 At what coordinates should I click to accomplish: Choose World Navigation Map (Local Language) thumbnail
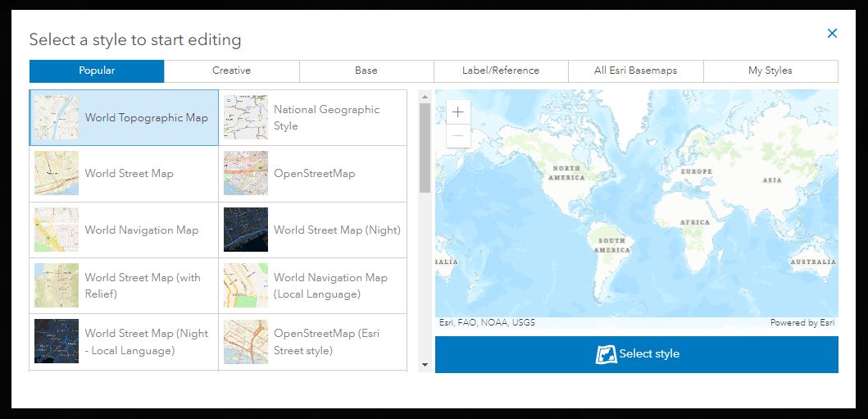(246, 285)
